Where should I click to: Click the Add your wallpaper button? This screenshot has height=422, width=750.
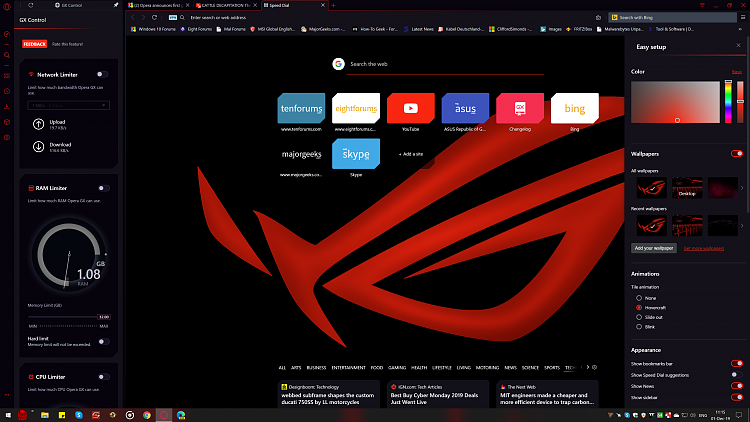pyautogui.click(x=654, y=247)
